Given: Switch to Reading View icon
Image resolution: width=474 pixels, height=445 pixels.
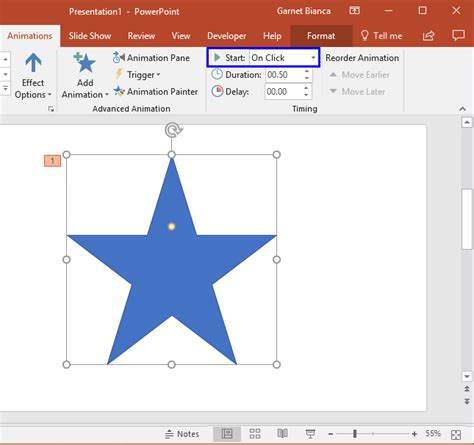Looking at the screenshot, I should pos(283,434).
